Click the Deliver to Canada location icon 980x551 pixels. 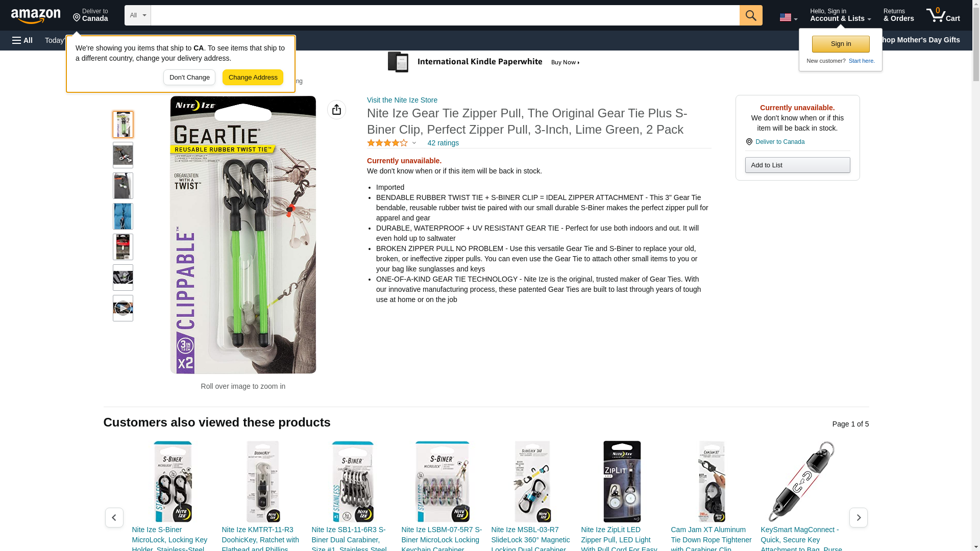click(x=749, y=142)
